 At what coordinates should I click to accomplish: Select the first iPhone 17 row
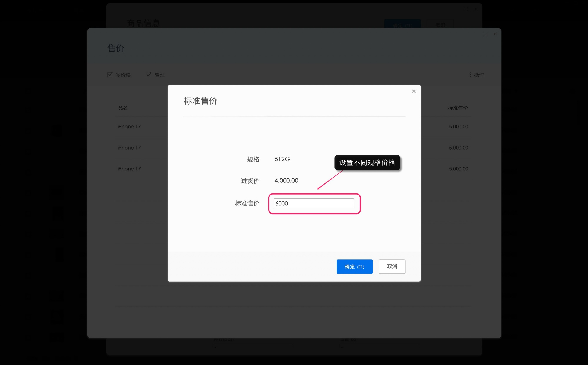[x=129, y=126]
